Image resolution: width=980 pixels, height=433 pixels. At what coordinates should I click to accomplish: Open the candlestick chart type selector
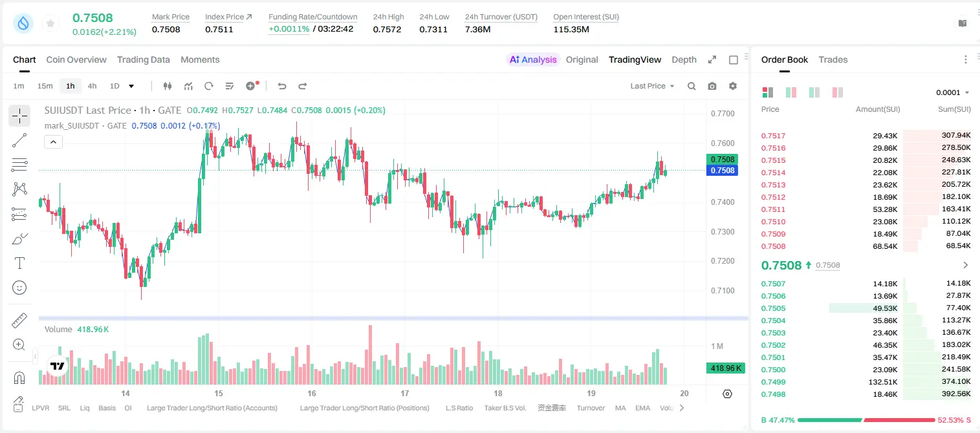click(x=168, y=86)
